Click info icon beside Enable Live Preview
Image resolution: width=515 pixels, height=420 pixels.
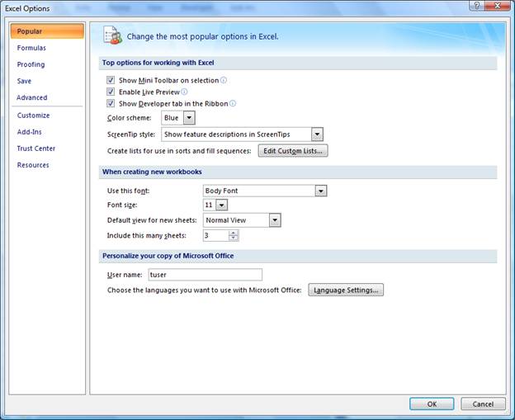point(184,92)
